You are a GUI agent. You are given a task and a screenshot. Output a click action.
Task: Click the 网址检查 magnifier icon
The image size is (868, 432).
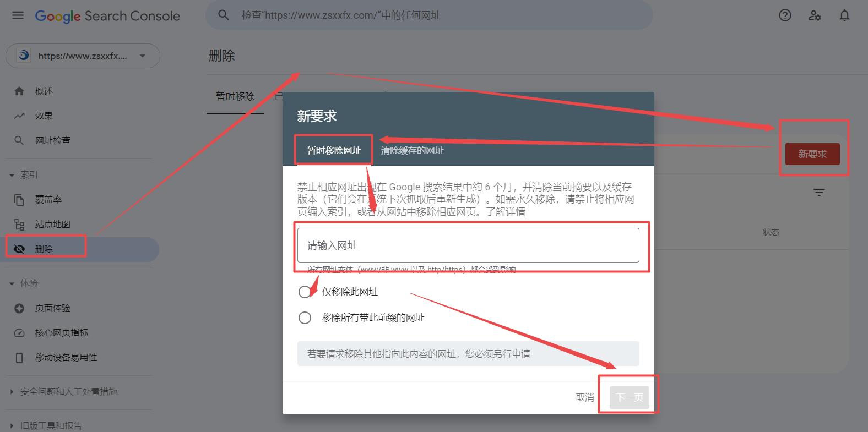pos(19,140)
